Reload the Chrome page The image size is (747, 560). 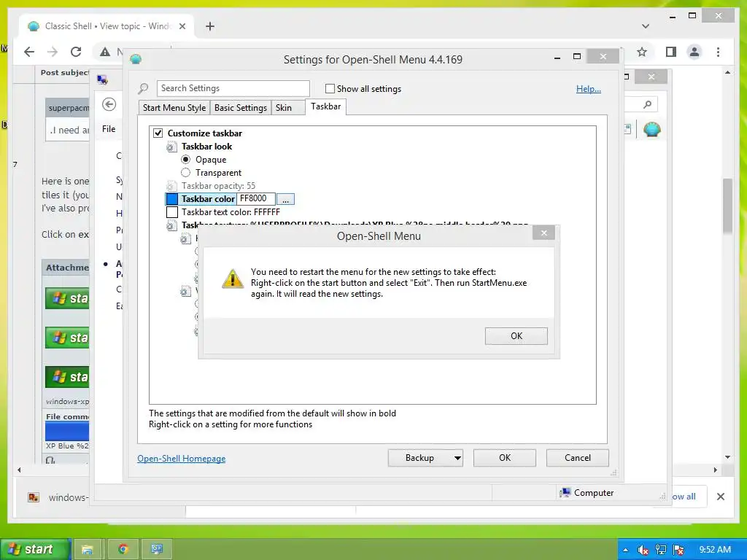[76, 52]
